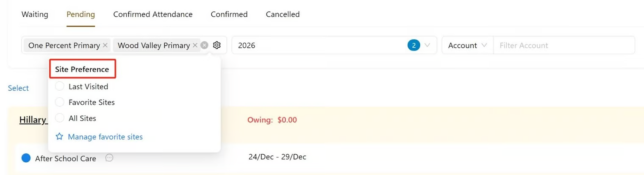Switch to the Waiting tab
The height and width of the screenshot is (175, 644).
tap(35, 14)
